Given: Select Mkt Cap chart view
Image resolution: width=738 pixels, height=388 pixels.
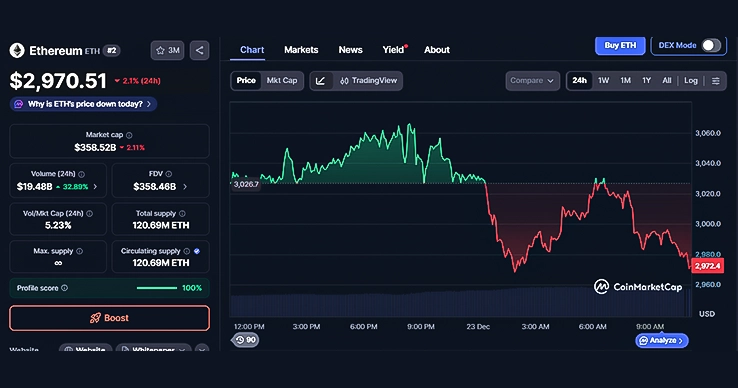Looking at the screenshot, I should tap(282, 81).
